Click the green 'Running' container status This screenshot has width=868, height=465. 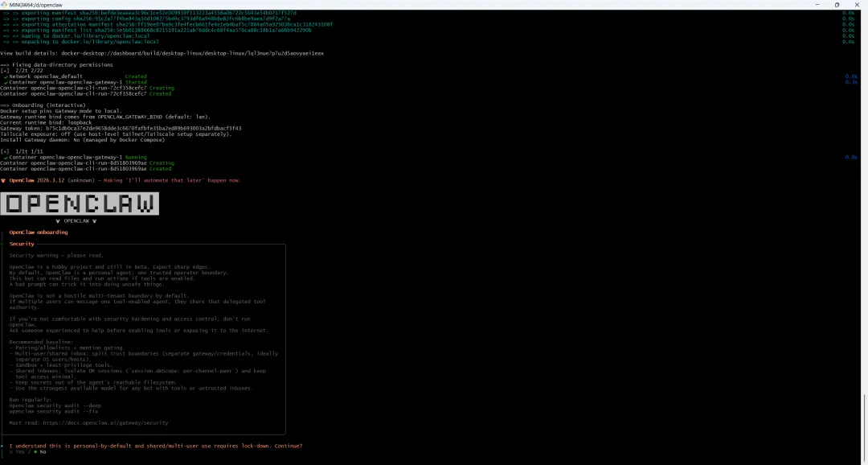(136, 158)
